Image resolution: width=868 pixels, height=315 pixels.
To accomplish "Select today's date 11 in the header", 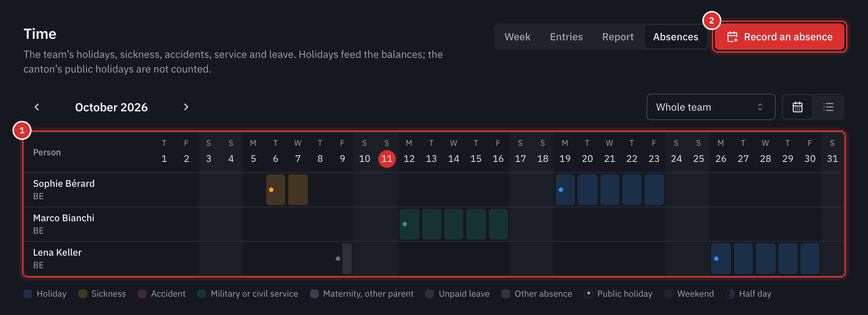I will 387,159.
